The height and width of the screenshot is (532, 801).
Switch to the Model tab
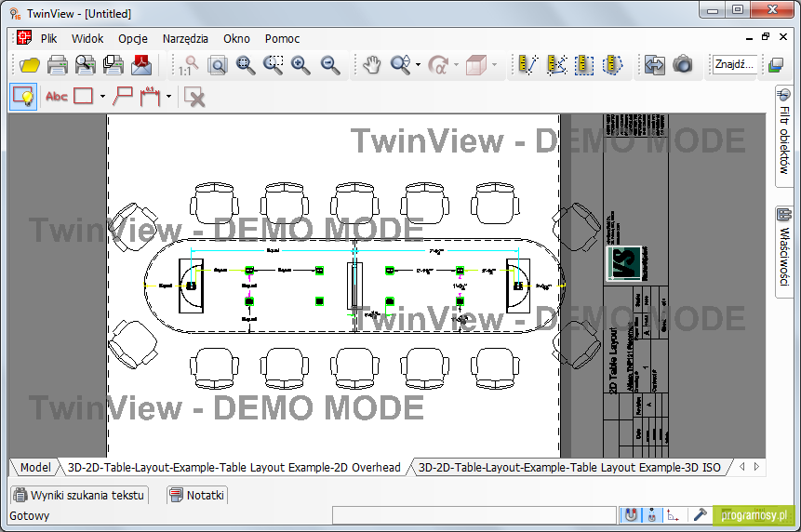click(35, 467)
